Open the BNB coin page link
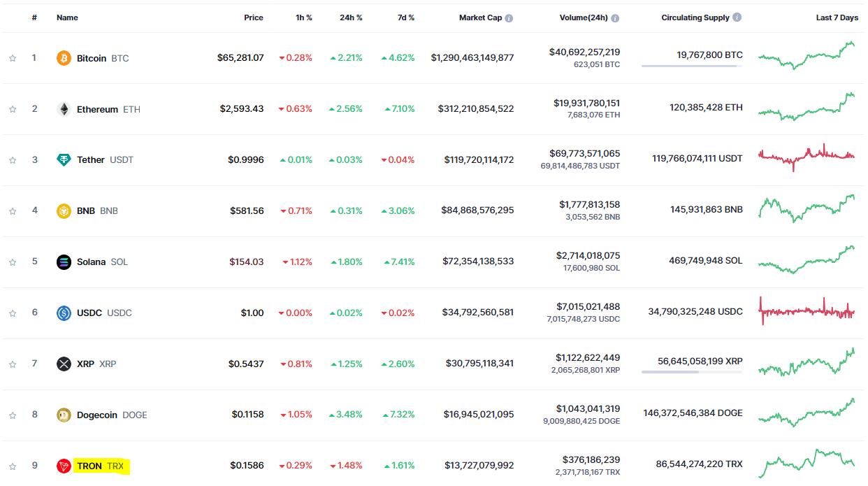This screenshot has height=486, width=868. [86, 210]
